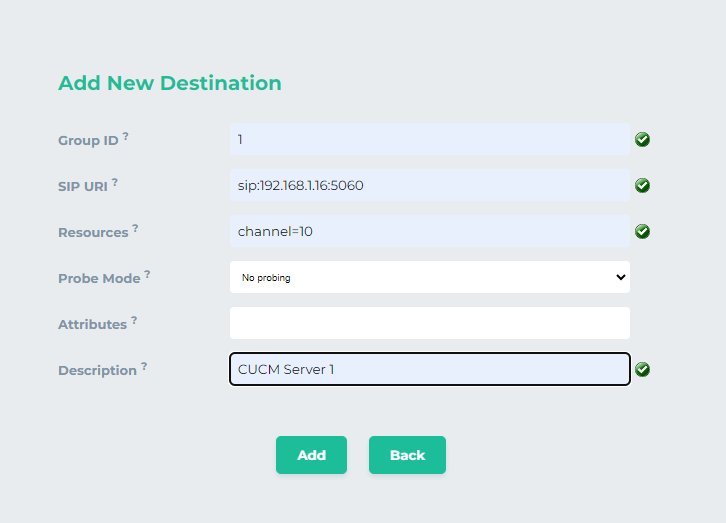Viewport: 726px width, 523px height.
Task: Click the empty Attributes field
Action: click(x=429, y=324)
